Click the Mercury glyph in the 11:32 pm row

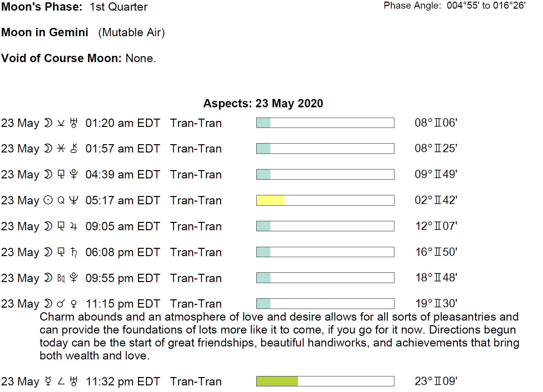coord(48,382)
